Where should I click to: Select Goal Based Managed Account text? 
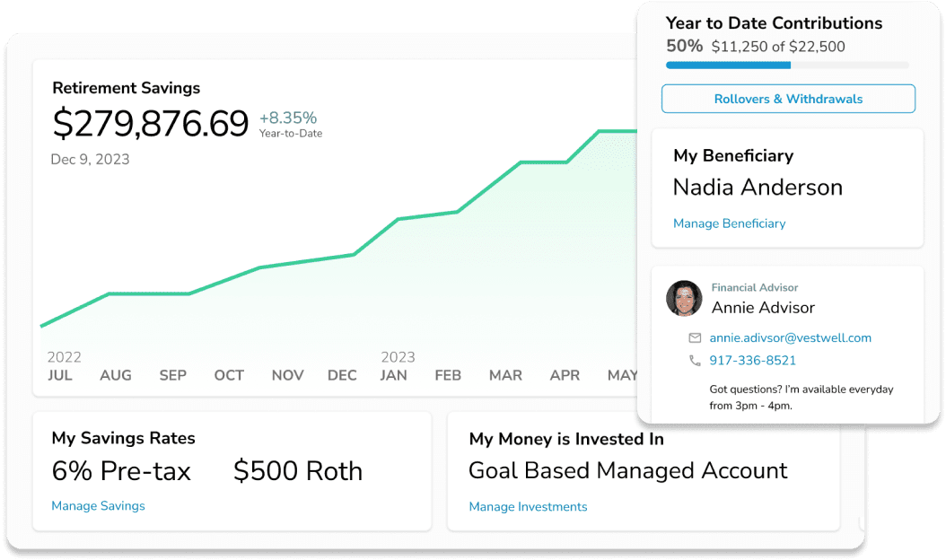[628, 470]
